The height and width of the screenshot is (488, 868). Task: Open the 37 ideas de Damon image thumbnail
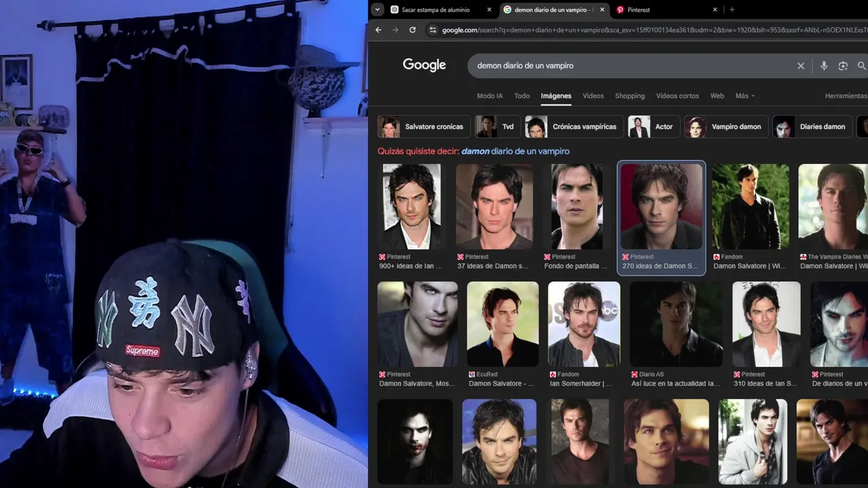pyautogui.click(x=494, y=207)
